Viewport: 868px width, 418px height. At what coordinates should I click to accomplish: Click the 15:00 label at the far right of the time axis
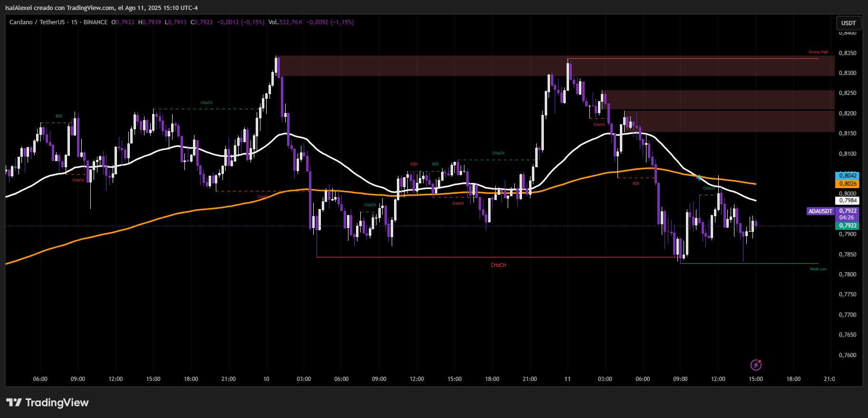755,379
